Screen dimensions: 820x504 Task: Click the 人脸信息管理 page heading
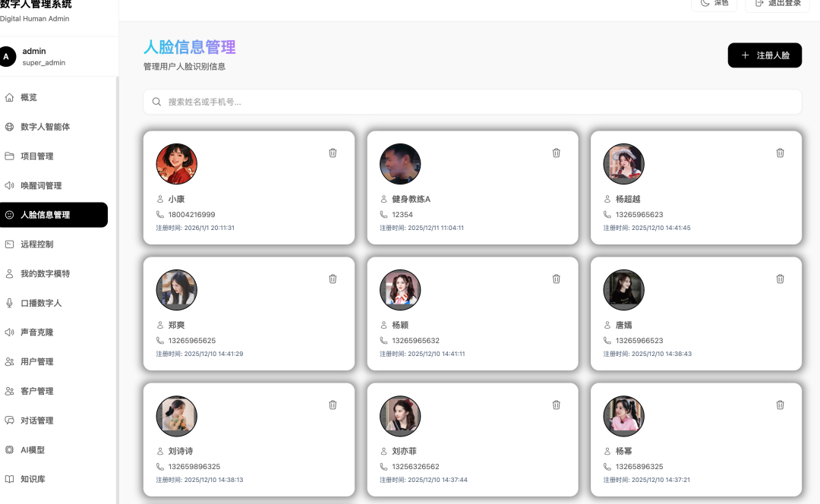pos(189,47)
